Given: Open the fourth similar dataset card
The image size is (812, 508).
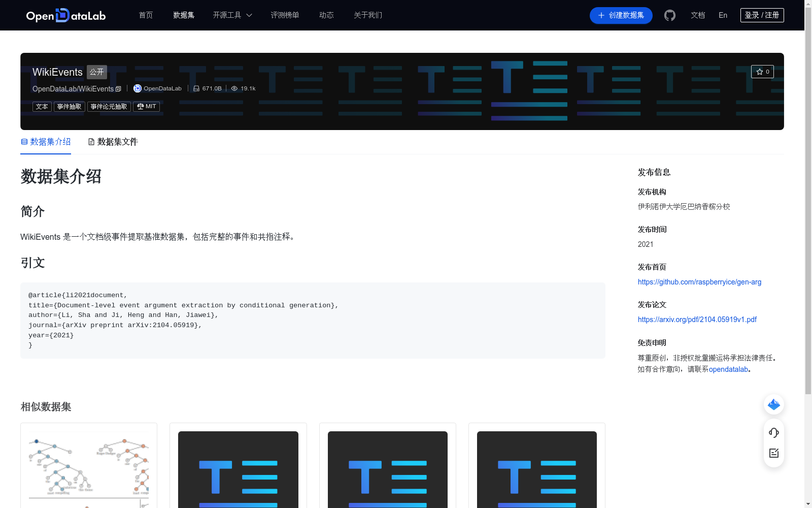Looking at the screenshot, I should click(537, 465).
